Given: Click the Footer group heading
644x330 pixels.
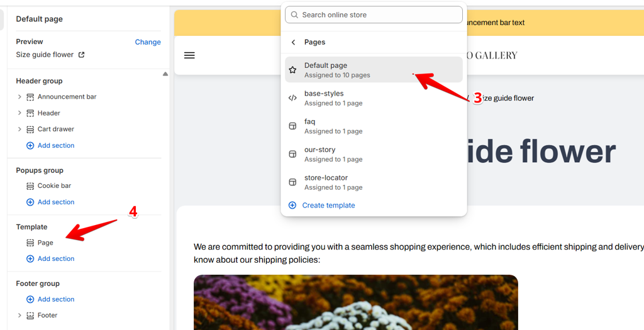Looking at the screenshot, I should tap(38, 283).
